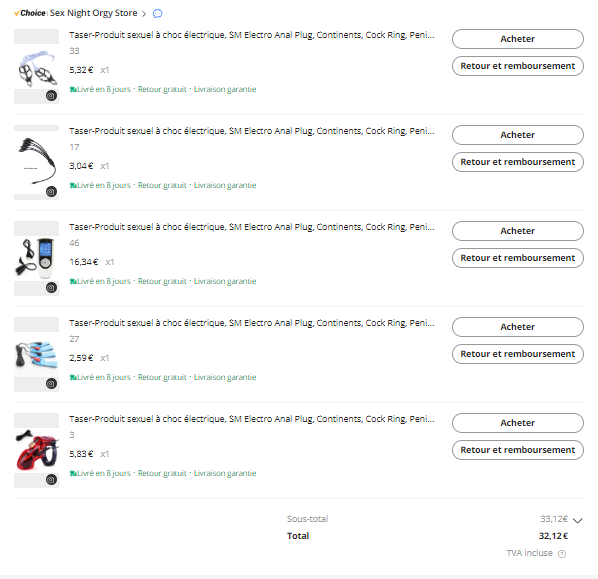Click Retour et remboursement for the 5,83€ item

pos(518,450)
